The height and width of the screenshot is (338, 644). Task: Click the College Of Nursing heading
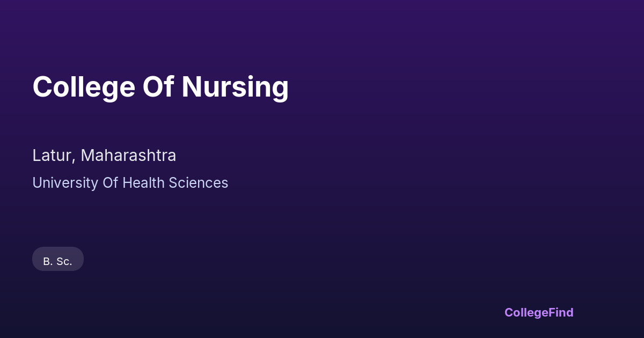pyautogui.click(x=160, y=87)
